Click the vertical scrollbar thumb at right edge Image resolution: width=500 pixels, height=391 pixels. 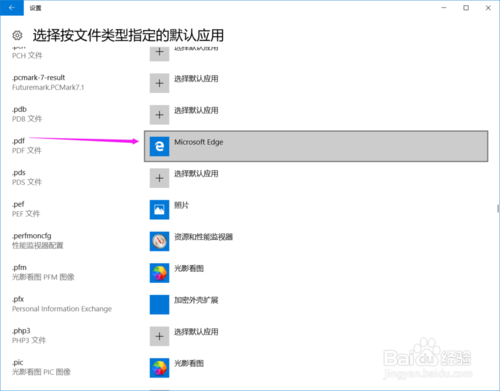pyautogui.click(x=498, y=208)
